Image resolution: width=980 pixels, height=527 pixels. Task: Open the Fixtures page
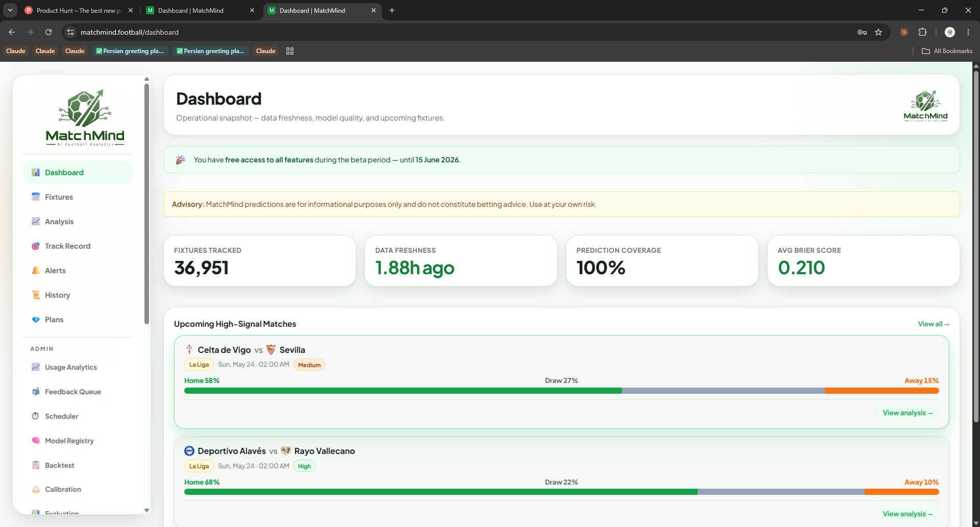(x=78, y=197)
